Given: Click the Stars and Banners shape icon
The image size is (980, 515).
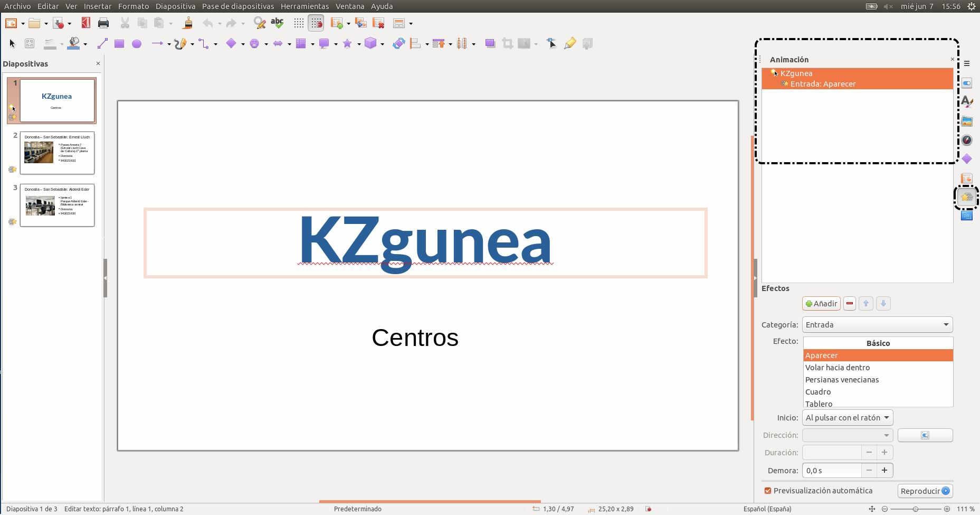Looking at the screenshot, I should (x=347, y=43).
